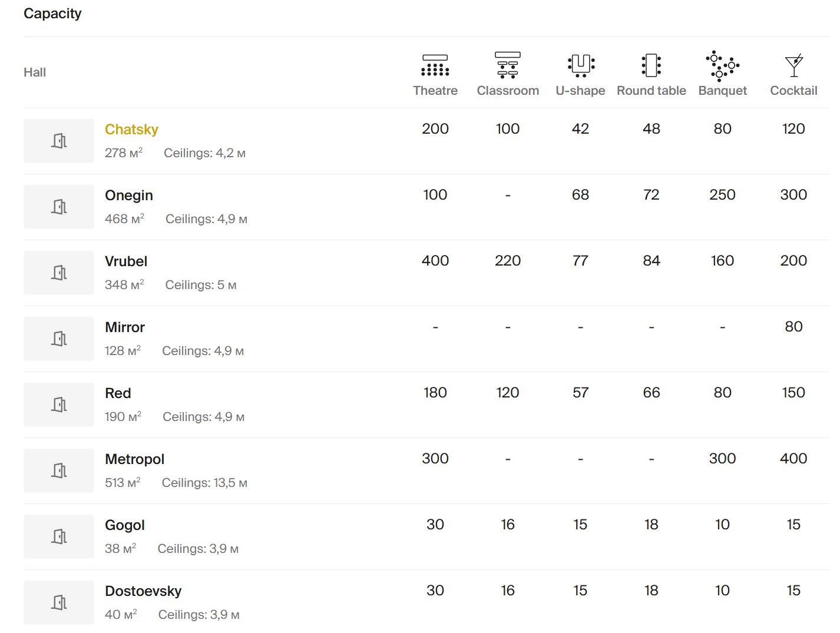Click the Metropol hall door thumbnail
840x633 pixels.
(x=59, y=470)
